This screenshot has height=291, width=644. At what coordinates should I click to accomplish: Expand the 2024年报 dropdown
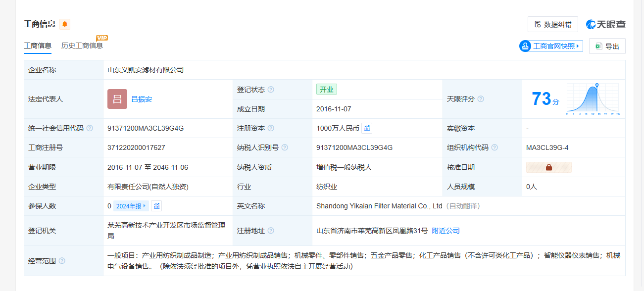[131, 206]
